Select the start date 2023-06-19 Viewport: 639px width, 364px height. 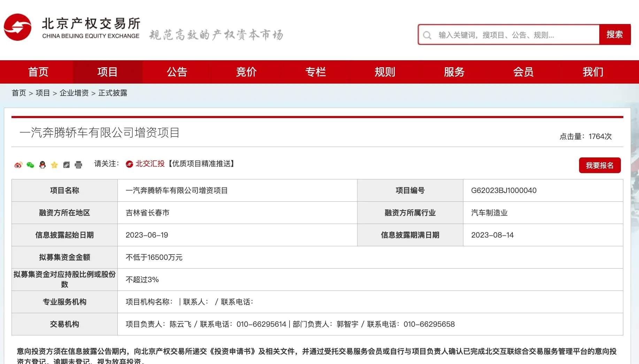point(147,235)
